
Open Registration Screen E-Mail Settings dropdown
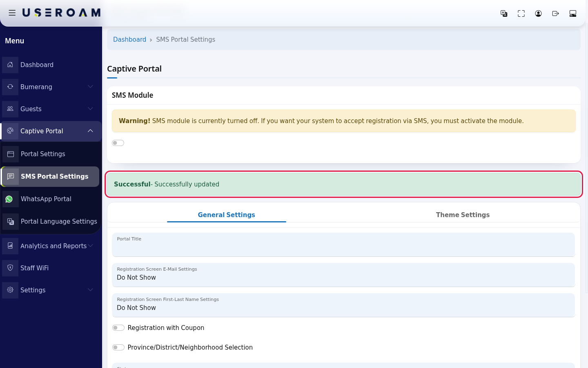pyautogui.click(x=343, y=275)
